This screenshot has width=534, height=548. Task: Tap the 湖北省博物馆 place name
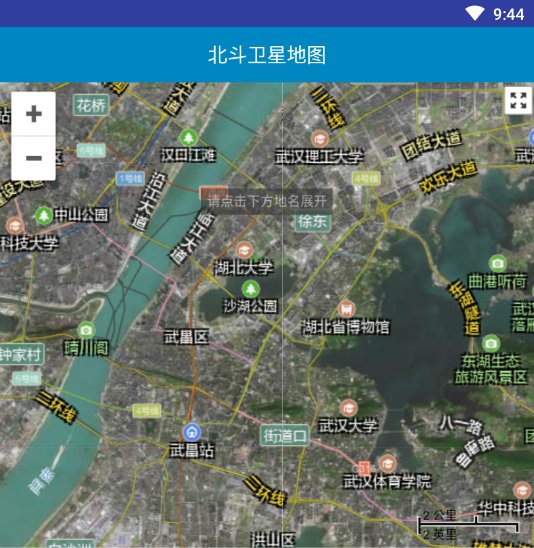tap(346, 327)
